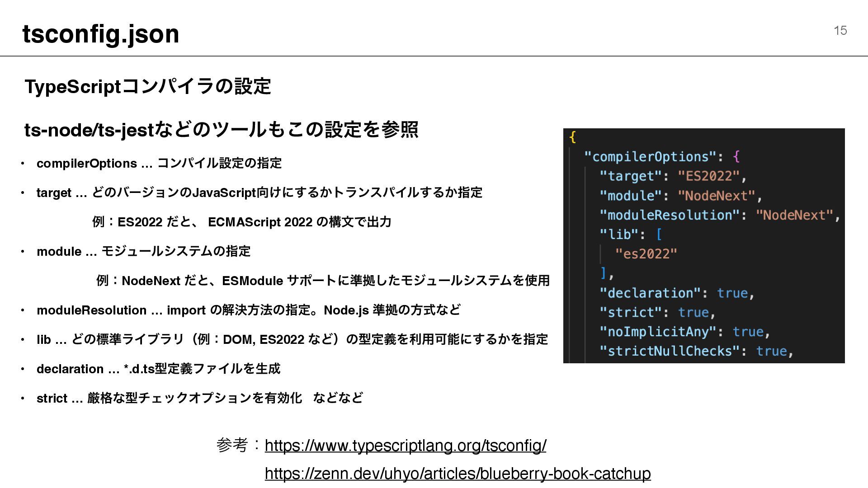The height and width of the screenshot is (488, 868).
Task: Click "compilerOptions" key in code image
Action: coord(650,157)
